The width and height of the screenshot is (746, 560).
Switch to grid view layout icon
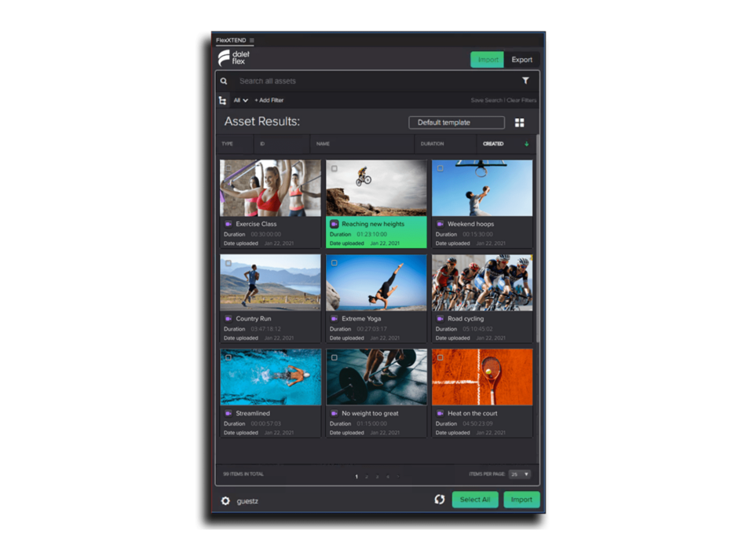point(519,123)
